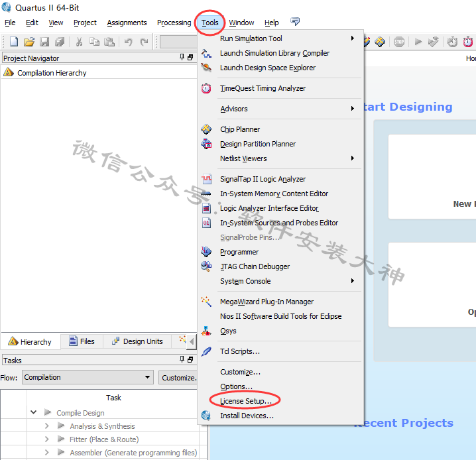Expand Assembler task row
The width and height of the screenshot is (476, 460).
click(47, 453)
